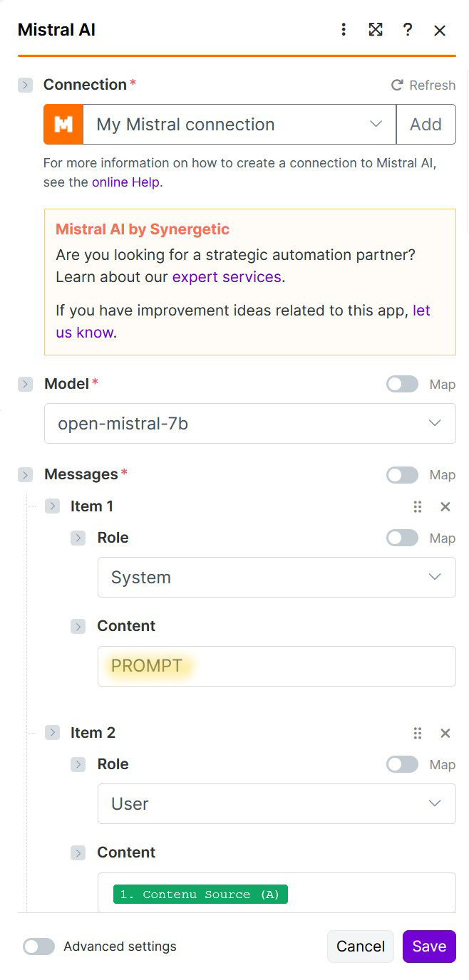Enable Map for Item 1 Role

point(402,538)
